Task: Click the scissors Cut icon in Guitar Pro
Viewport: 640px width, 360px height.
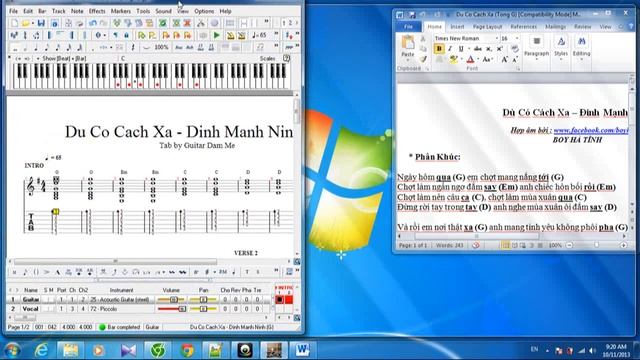Action: 200,23
